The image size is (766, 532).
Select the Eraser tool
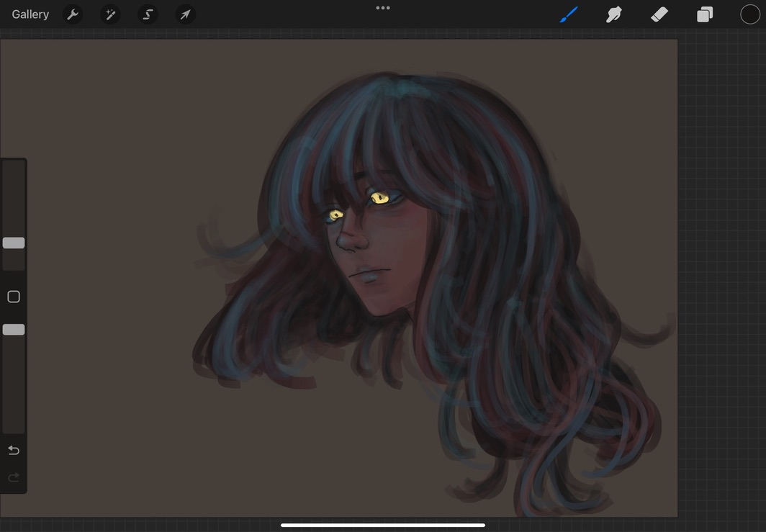point(659,14)
